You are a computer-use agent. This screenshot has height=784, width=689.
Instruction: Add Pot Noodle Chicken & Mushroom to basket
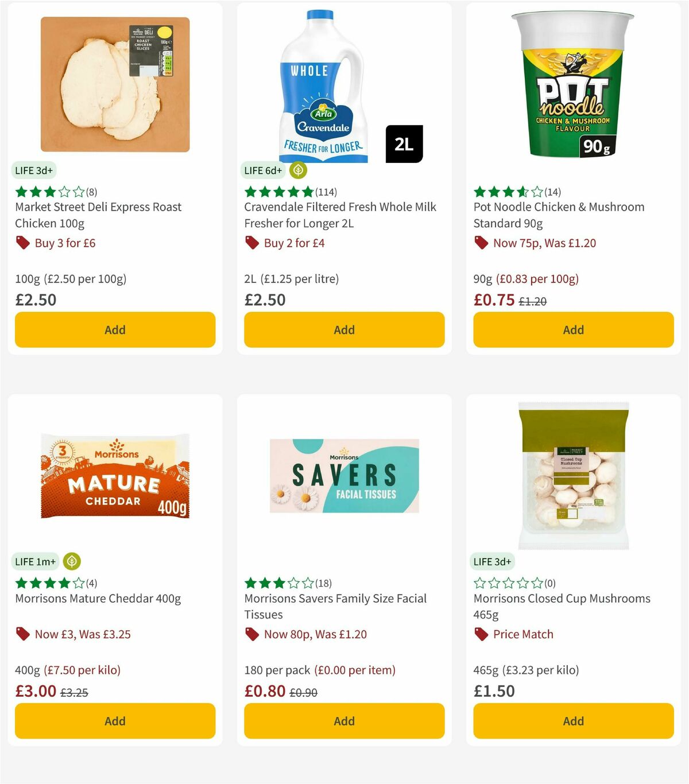(573, 329)
